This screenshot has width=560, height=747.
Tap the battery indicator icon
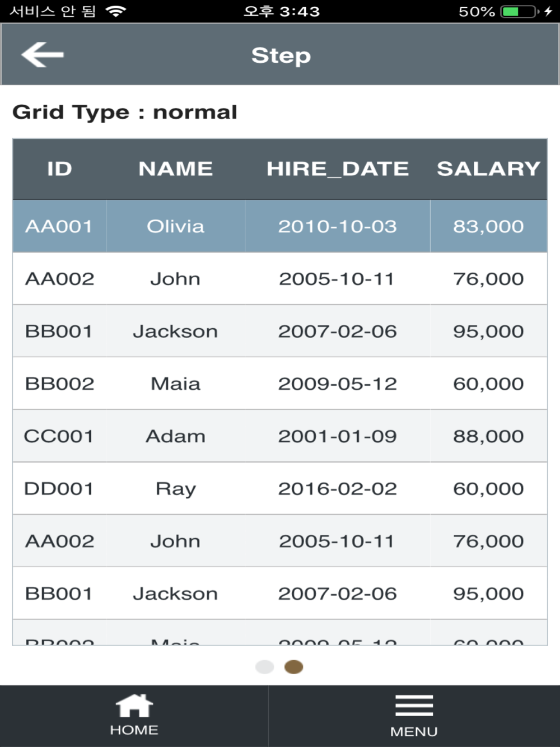[x=520, y=11]
